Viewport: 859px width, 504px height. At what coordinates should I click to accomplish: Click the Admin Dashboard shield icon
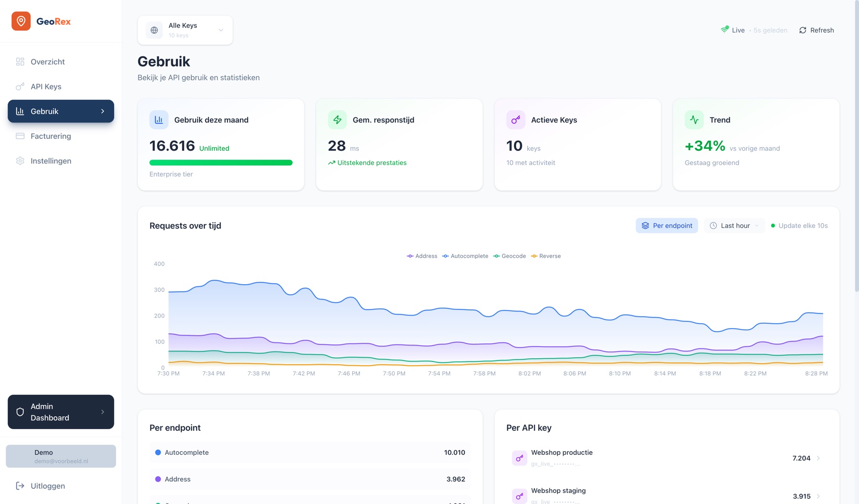click(x=20, y=412)
